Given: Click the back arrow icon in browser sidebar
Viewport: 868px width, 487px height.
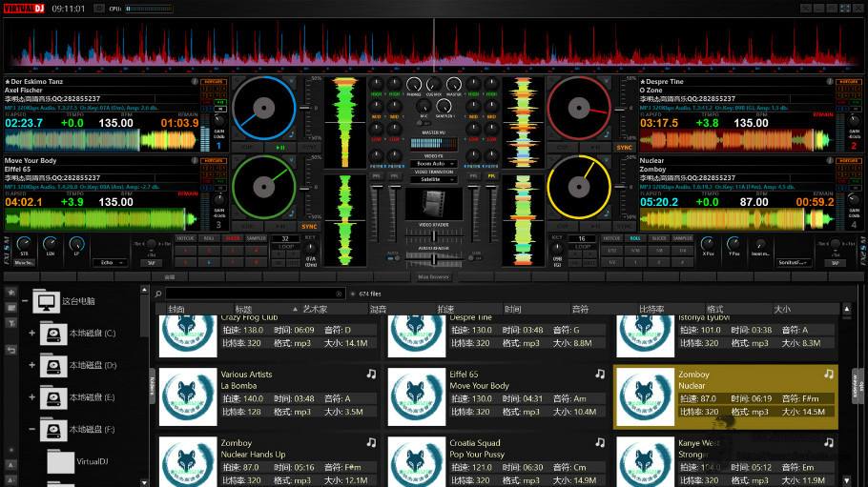Looking at the screenshot, I should click(10, 350).
